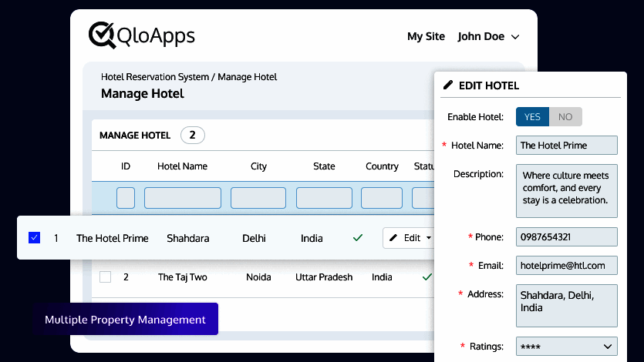Click the green status checkmark for The Taj Two
This screenshot has height=362, width=644.
point(427,277)
